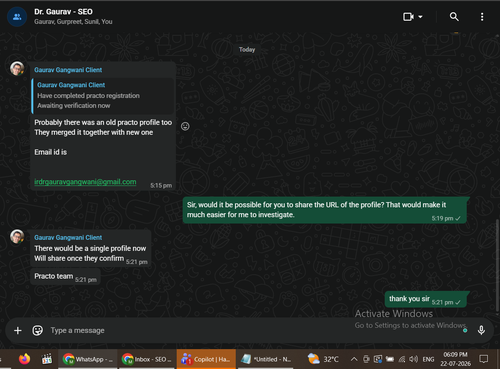Focus the 'Type a message' input field
This screenshot has width=500, height=369.
[x=253, y=330]
